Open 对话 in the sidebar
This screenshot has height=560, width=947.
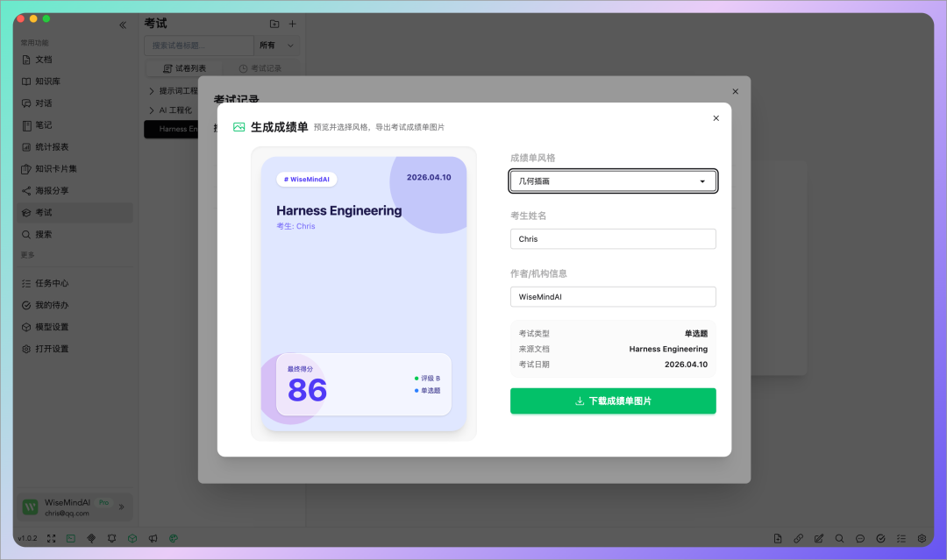click(x=75, y=103)
